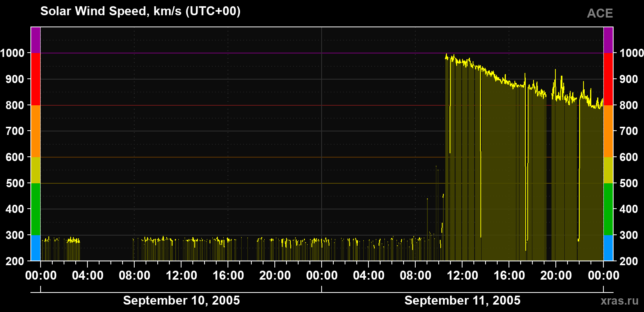The width and height of the screenshot is (644, 312).
Task: Click the 20:00 time label of September 11
Action: pos(556,276)
